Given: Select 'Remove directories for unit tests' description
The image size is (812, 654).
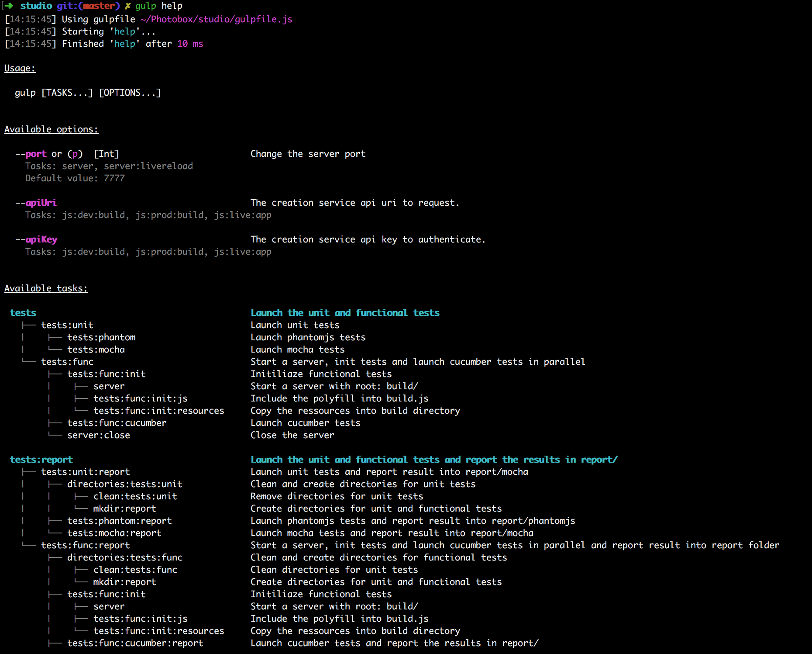Looking at the screenshot, I should 337,497.
